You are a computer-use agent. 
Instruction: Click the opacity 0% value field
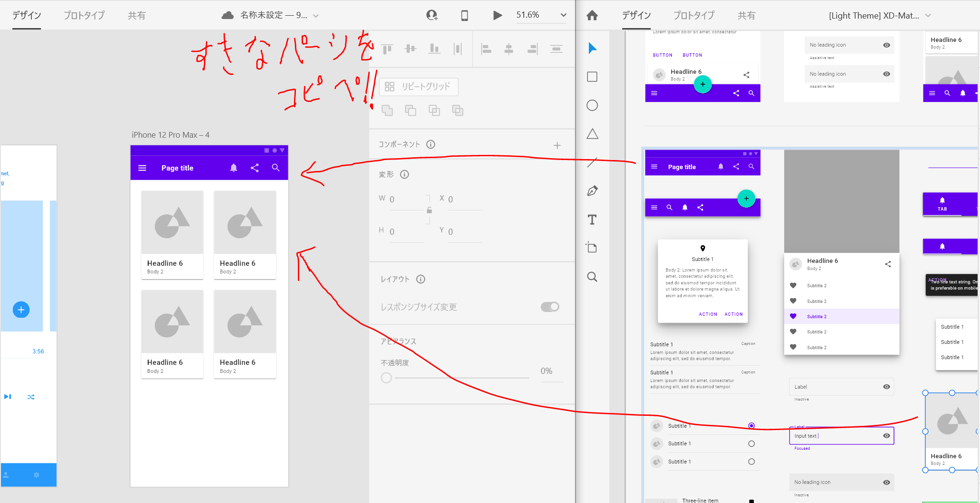pyautogui.click(x=552, y=372)
